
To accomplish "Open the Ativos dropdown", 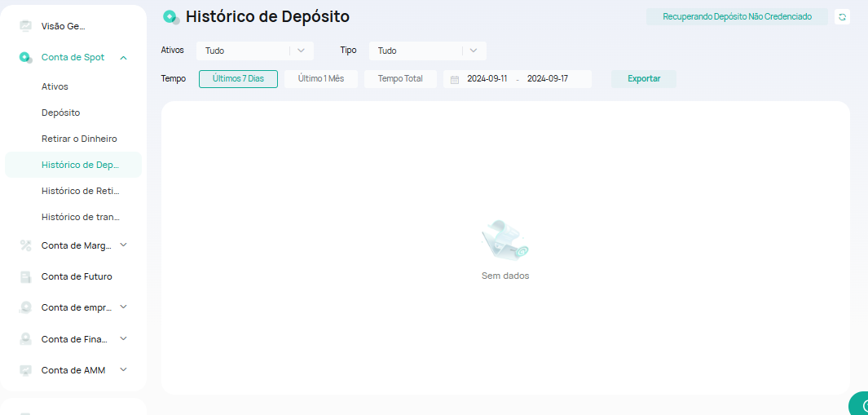I will [254, 51].
